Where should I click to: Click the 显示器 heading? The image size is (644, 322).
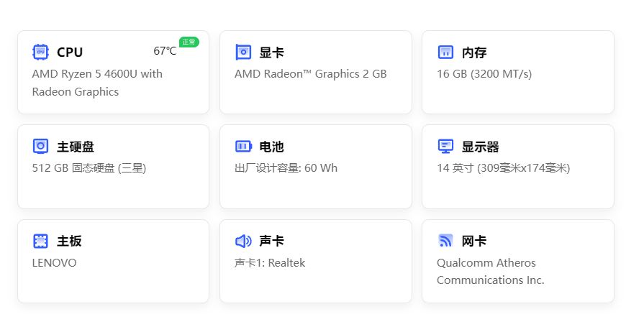[480, 147]
